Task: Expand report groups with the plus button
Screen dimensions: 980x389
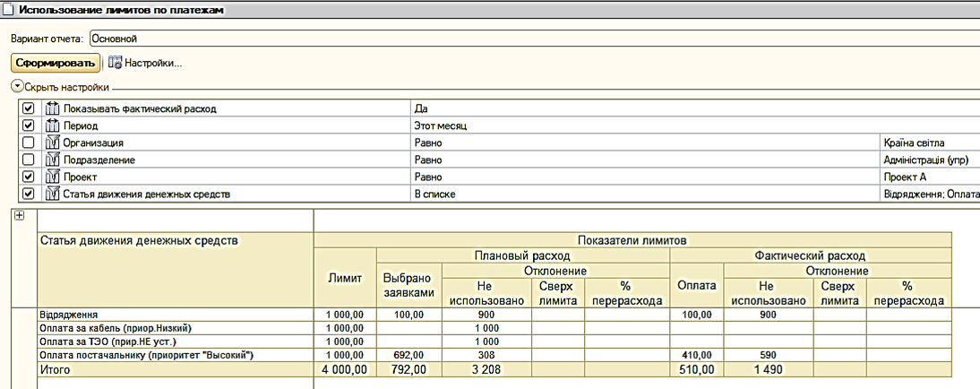Action: 20,216
